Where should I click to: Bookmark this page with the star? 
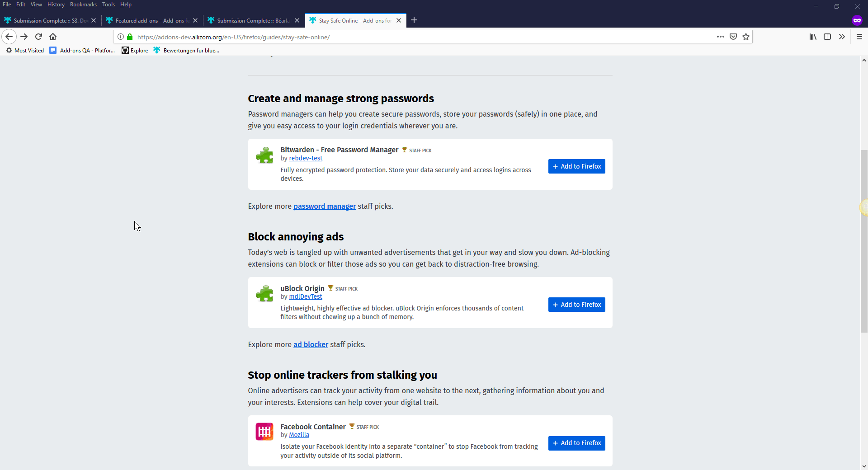click(746, 37)
